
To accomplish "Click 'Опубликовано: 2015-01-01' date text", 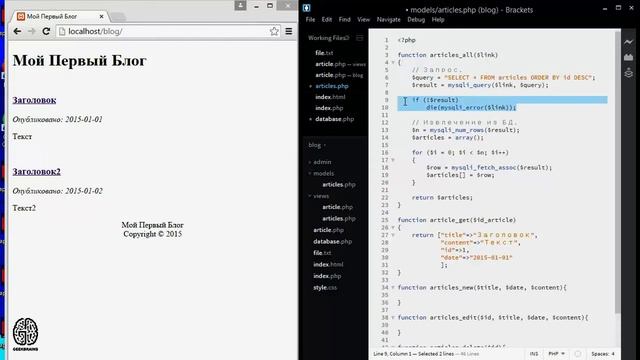I will pos(58,120).
